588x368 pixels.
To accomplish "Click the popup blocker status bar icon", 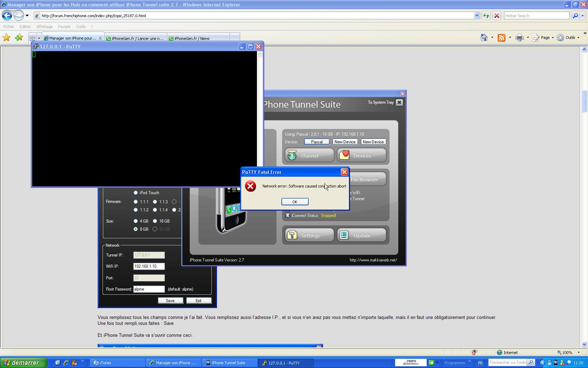I will (x=474, y=353).
